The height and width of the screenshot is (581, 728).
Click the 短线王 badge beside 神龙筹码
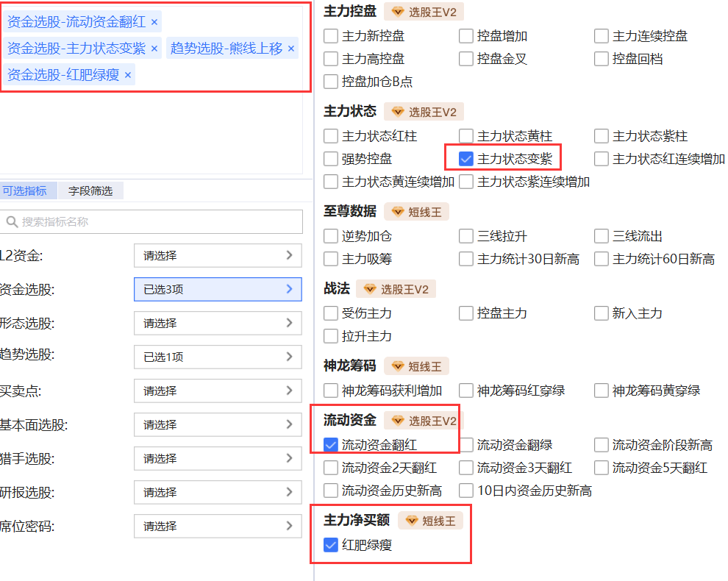tap(416, 366)
